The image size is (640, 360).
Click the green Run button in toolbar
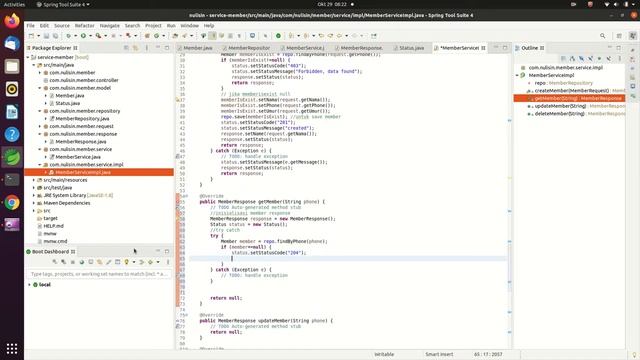coord(83,36)
